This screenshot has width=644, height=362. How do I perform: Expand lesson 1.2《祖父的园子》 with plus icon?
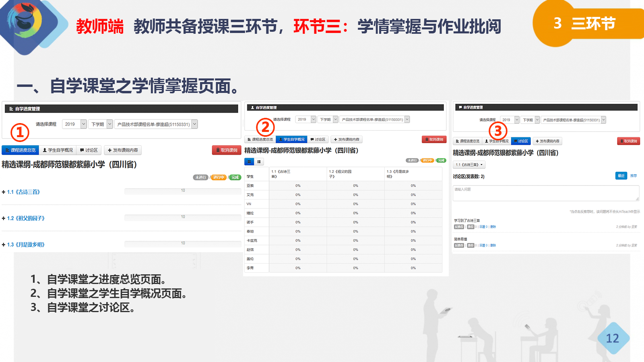click(x=4, y=218)
